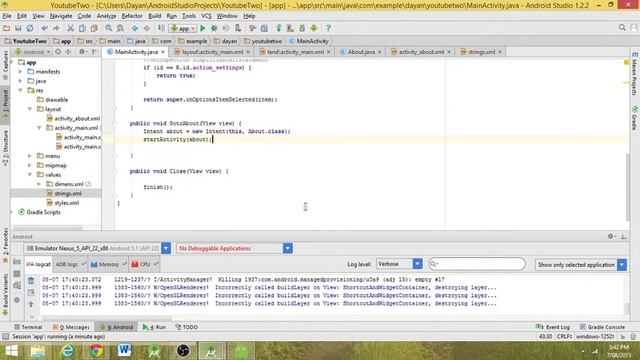Switch to the strings.xml editor tab
The height and width of the screenshot is (360, 640).
click(x=481, y=52)
